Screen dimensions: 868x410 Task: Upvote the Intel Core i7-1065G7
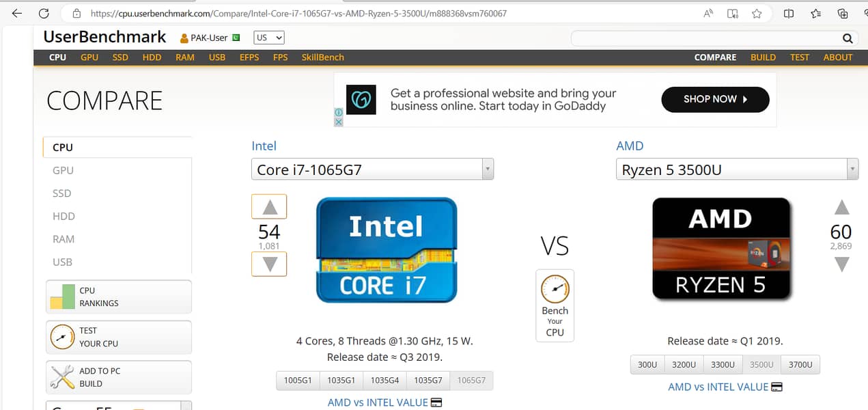(269, 206)
